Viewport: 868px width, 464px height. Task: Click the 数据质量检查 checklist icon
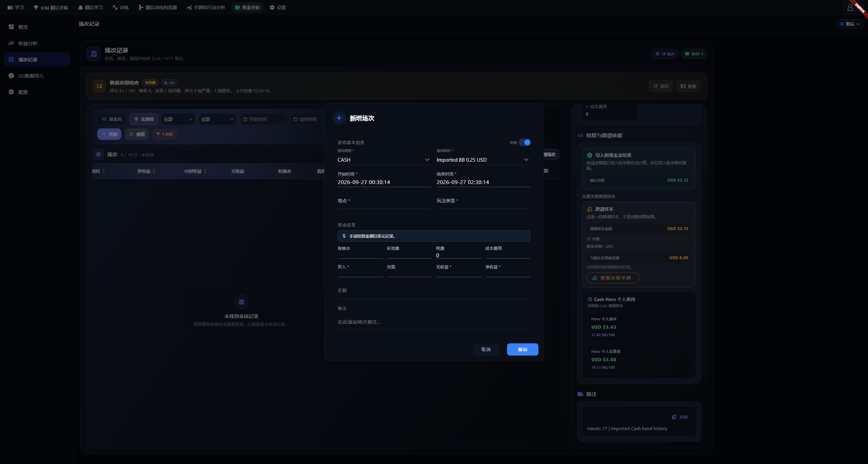point(99,86)
